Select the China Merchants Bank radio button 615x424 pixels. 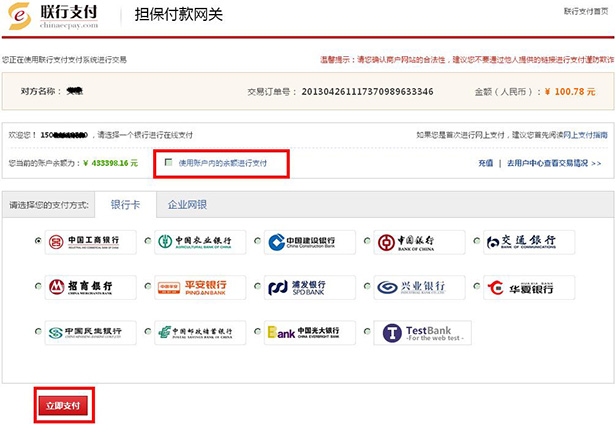38,288
